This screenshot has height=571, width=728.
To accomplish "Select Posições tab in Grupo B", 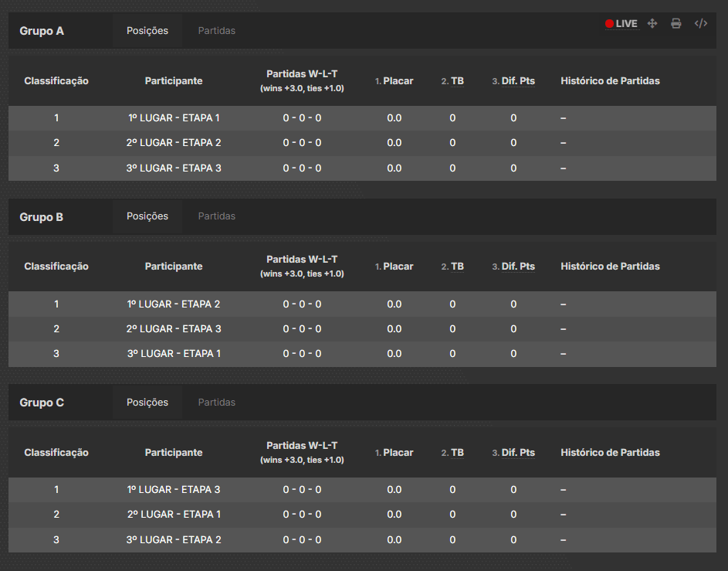I will 147,216.
